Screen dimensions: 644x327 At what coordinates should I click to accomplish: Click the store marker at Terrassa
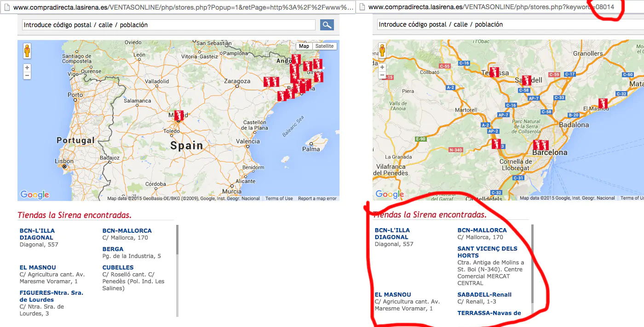click(494, 72)
